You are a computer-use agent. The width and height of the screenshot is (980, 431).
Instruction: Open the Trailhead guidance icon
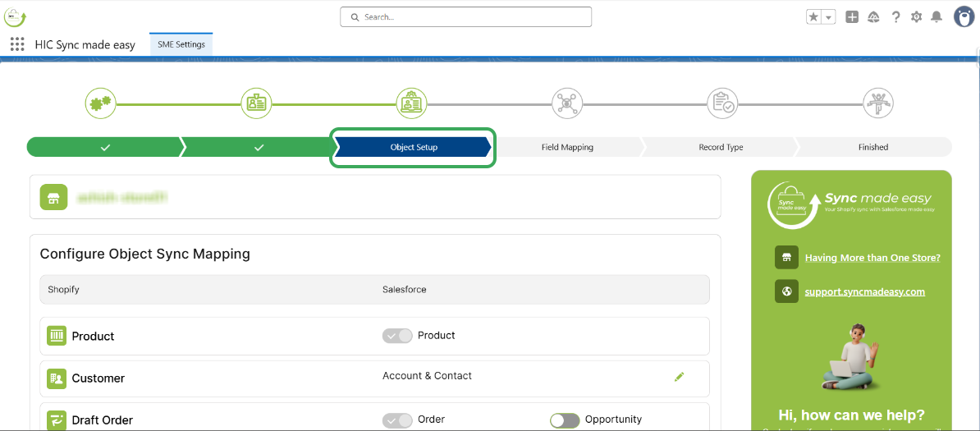coord(873,17)
